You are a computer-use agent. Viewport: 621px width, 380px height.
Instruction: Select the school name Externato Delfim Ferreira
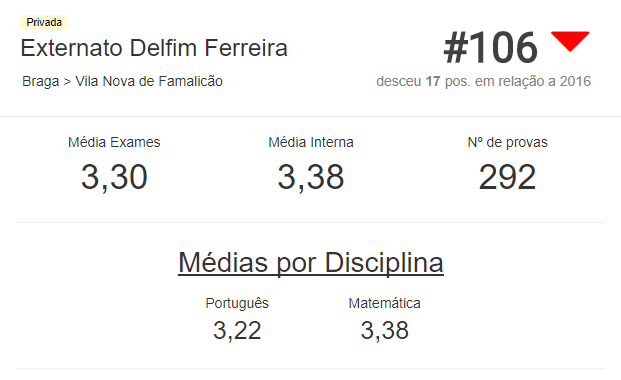coord(154,48)
